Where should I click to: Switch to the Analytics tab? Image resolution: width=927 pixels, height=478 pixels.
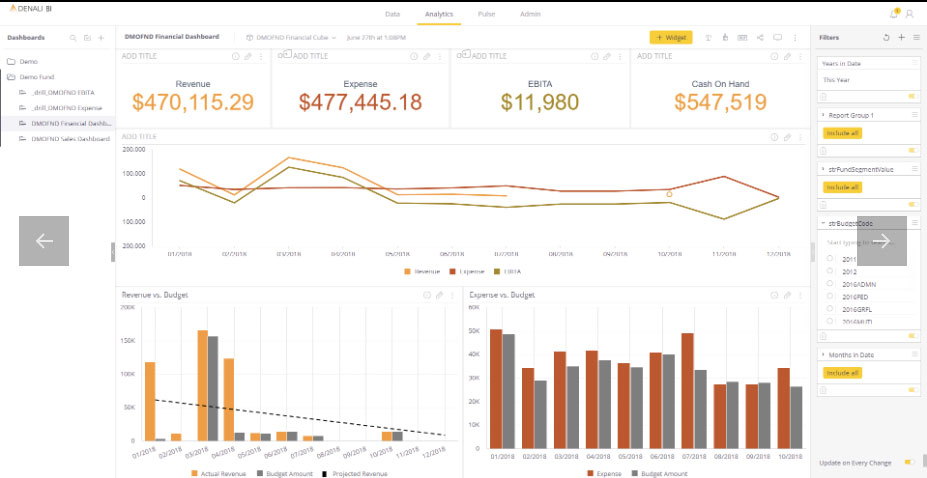[x=439, y=14]
